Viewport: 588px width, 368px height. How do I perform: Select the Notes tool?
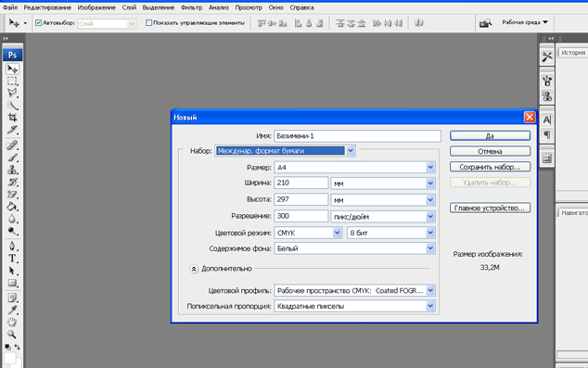(x=12, y=298)
